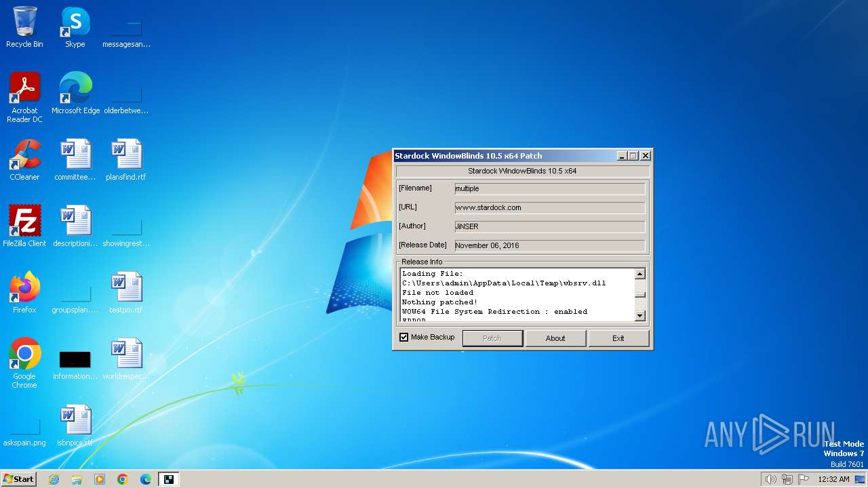Open the Action Center flag icon
Screen dimensions: 868x488
[804, 479]
